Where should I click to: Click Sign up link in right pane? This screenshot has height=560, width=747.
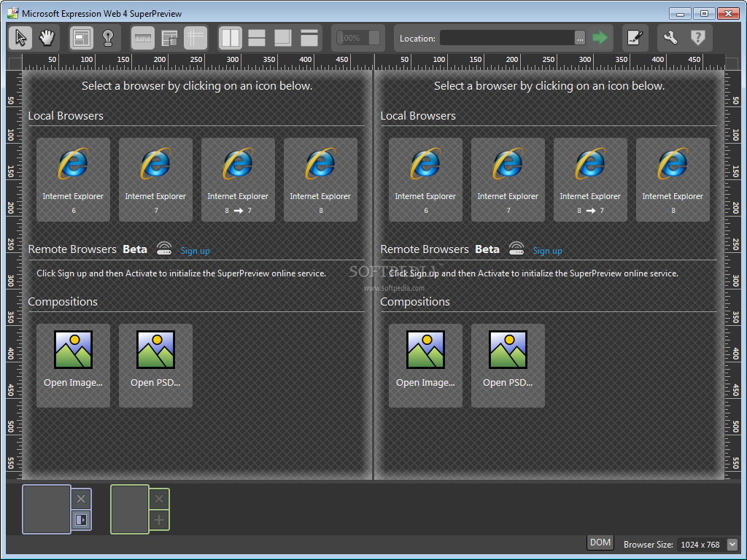click(x=547, y=251)
